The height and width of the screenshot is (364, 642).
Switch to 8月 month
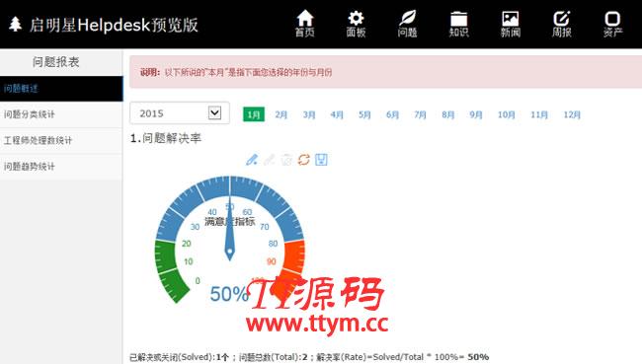448,114
